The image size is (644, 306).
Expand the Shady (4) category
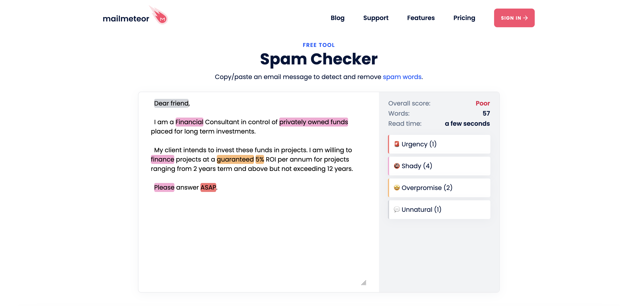coord(439,166)
